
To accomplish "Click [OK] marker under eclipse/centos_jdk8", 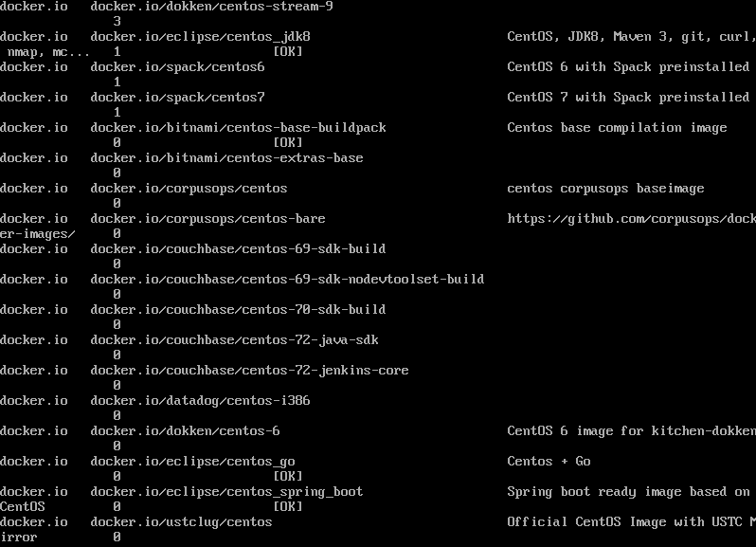I will pos(288,52).
